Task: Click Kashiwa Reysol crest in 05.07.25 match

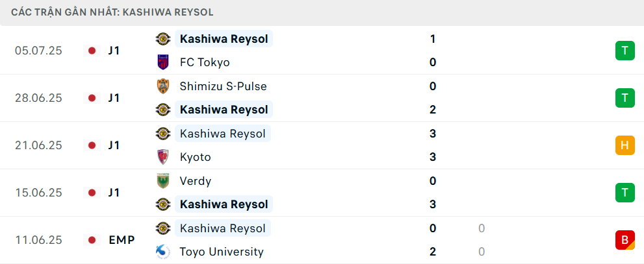Action: tap(163, 39)
